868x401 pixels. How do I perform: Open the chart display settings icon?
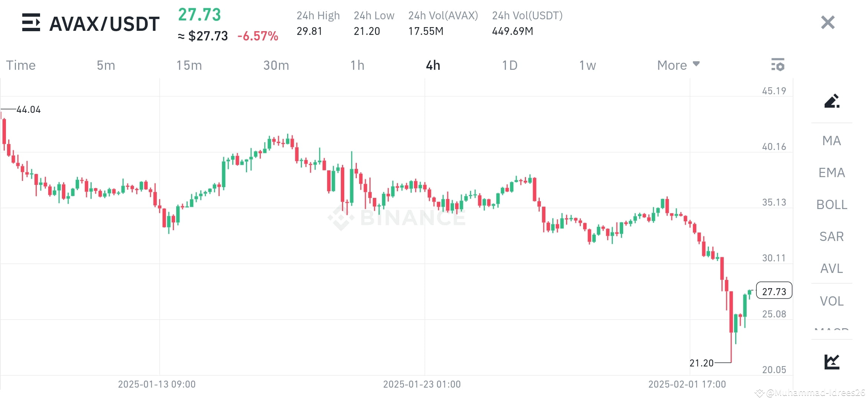pyautogui.click(x=778, y=65)
